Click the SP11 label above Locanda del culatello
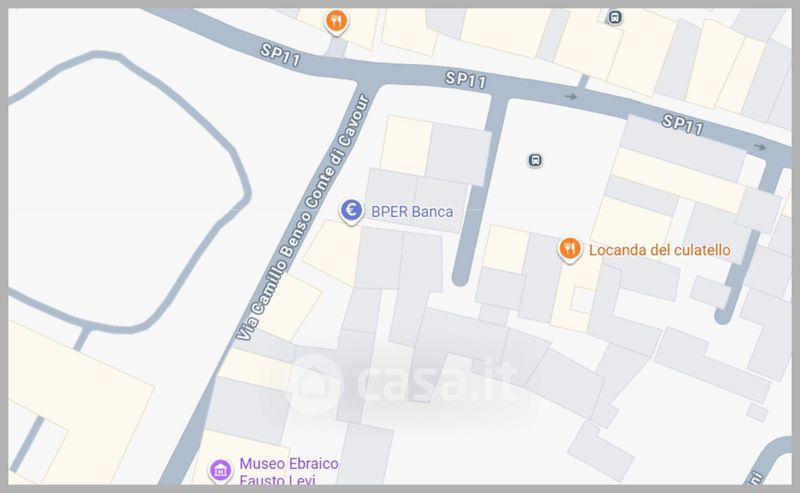The image size is (800, 493). pos(683,125)
